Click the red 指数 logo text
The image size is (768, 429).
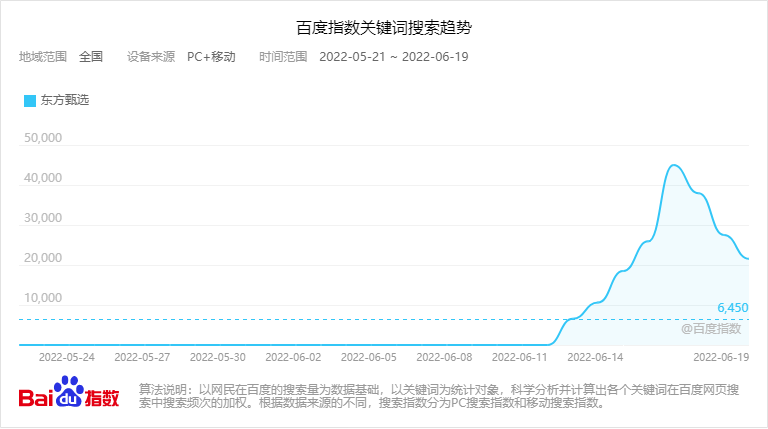click(103, 396)
